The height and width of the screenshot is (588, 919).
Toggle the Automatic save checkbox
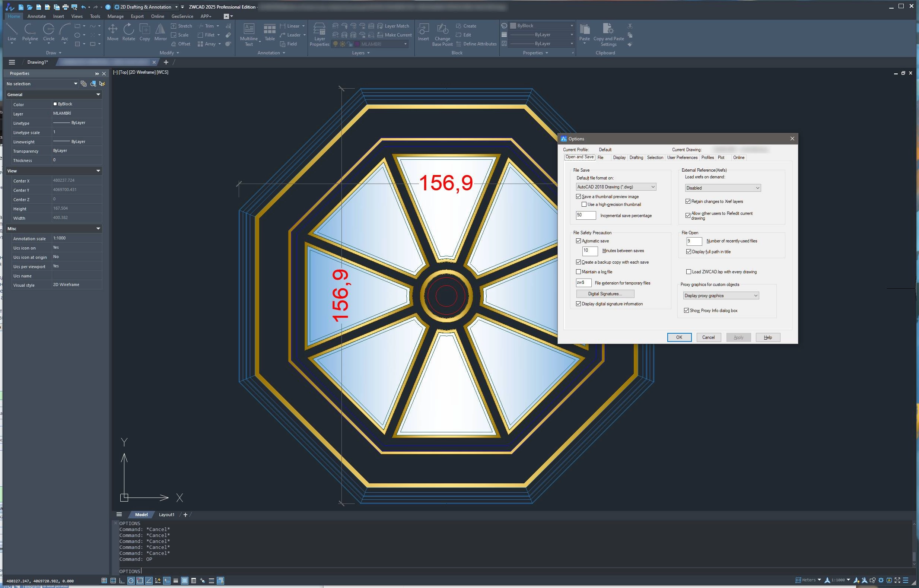pyautogui.click(x=578, y=241)
